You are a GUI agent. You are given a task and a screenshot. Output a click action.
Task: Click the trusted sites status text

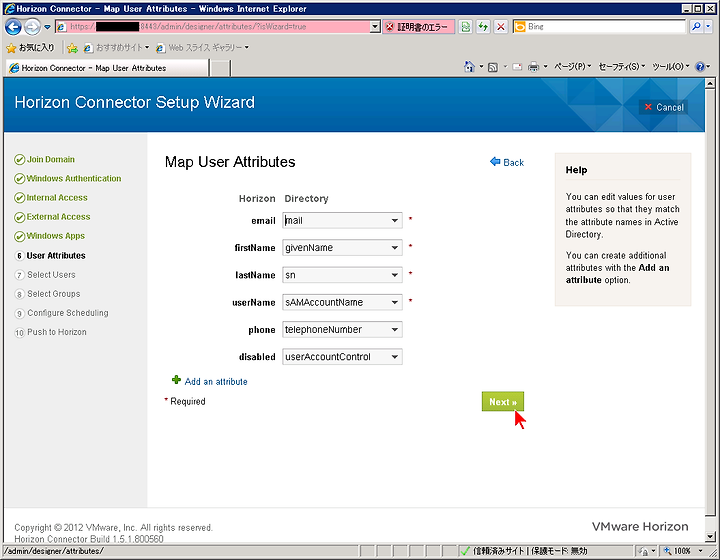point(530,551)
